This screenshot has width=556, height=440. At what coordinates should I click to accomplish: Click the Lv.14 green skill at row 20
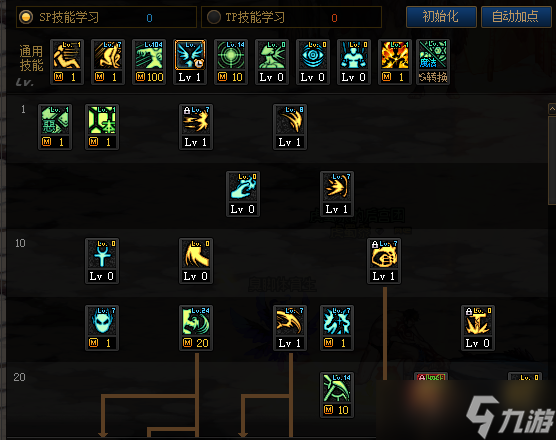click(x=337, y=395)
